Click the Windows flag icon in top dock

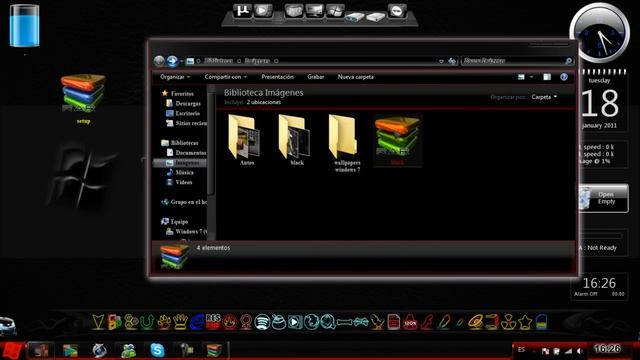335,11
